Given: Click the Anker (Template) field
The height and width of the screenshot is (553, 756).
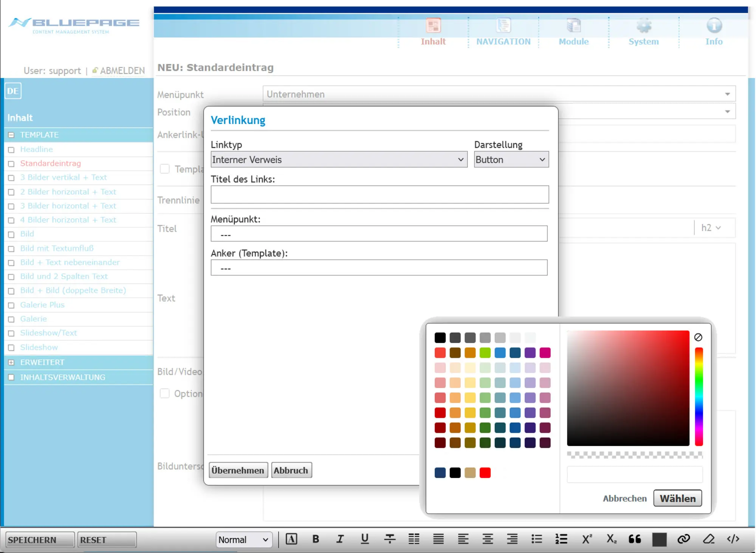Looking at the screenshot, I should (379, 267).
